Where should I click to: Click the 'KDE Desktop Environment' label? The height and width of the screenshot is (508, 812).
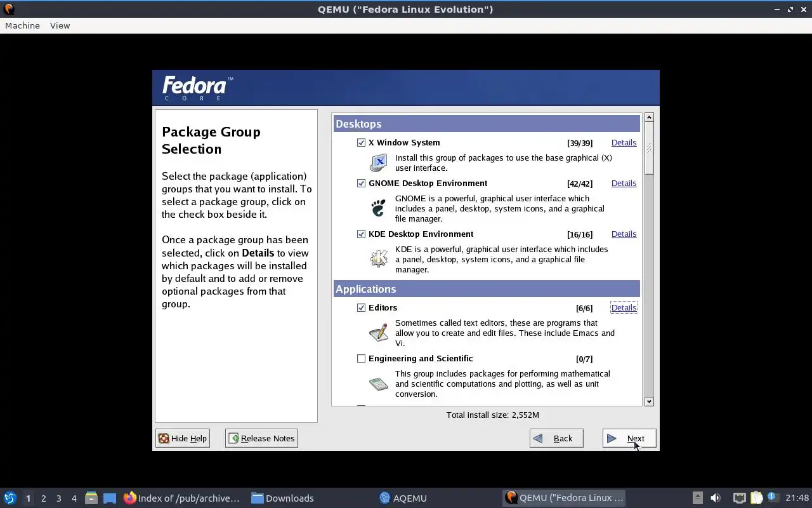tap(421, 234)
